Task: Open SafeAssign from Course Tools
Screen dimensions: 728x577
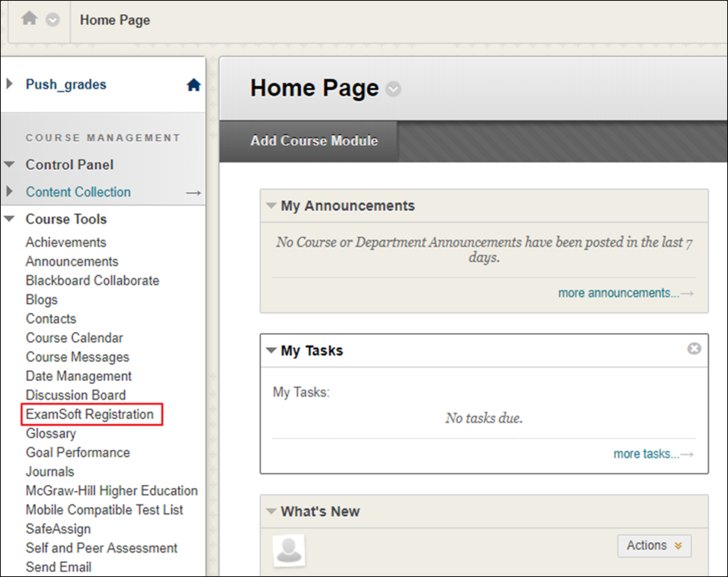Action: coord(58,529)
